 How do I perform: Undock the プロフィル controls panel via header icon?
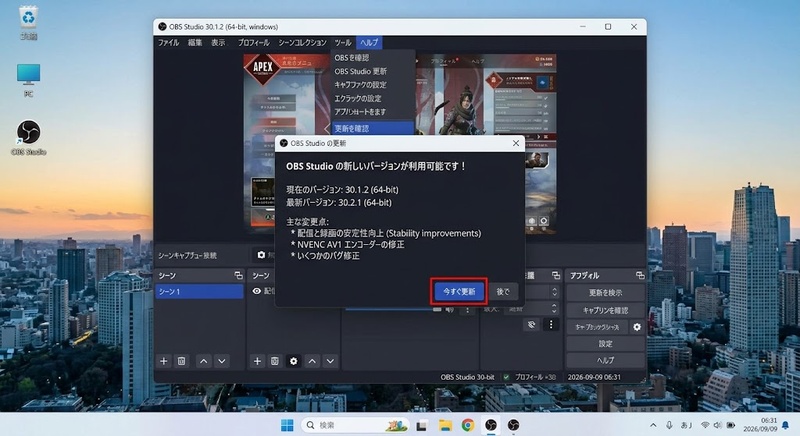click(640, 275)
